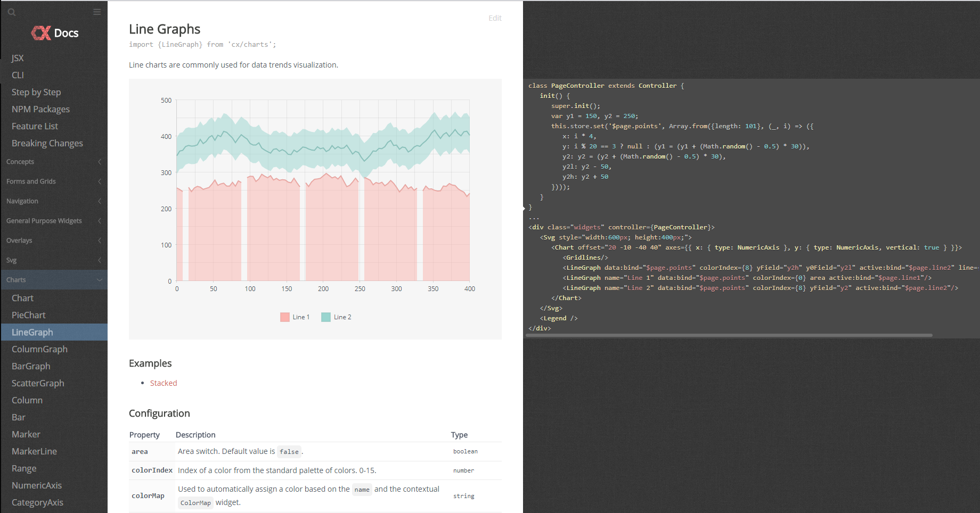Click the teal Line 2 swatch
Image resolution: width=980 pixels, height=513 pixels.
(326, 317)
